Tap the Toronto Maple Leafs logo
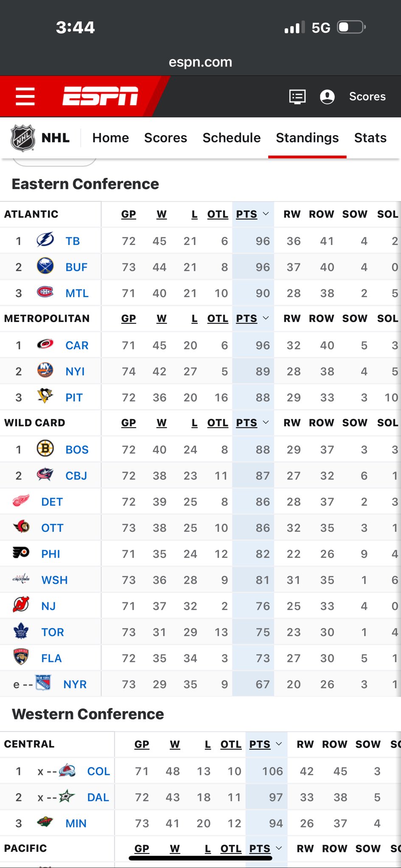Viewport: 401px width, 868px height. click(21, 632)
